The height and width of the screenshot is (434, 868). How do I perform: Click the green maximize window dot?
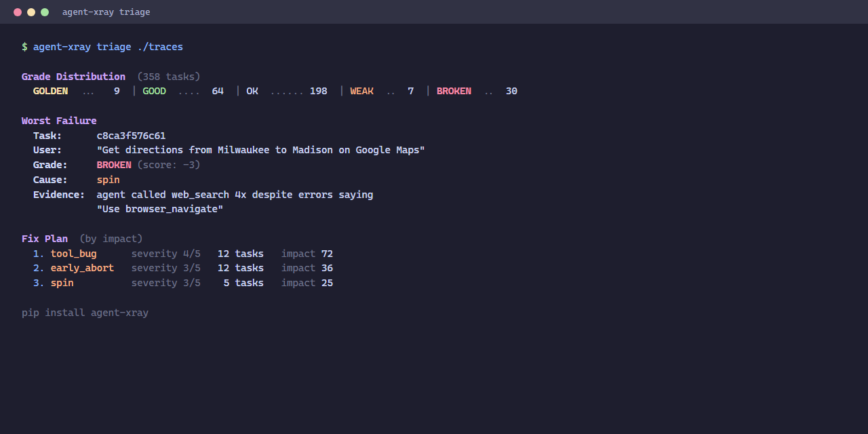click(45, 12)
